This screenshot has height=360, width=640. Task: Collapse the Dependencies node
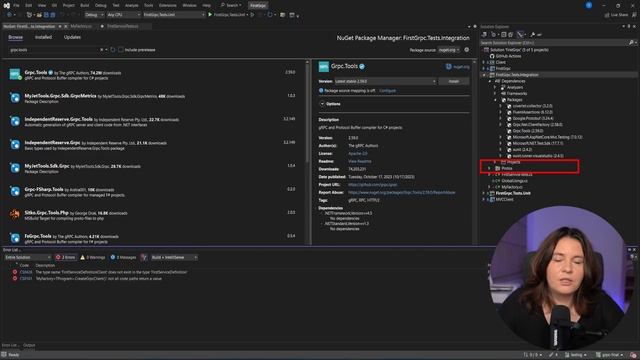[490, 81]
